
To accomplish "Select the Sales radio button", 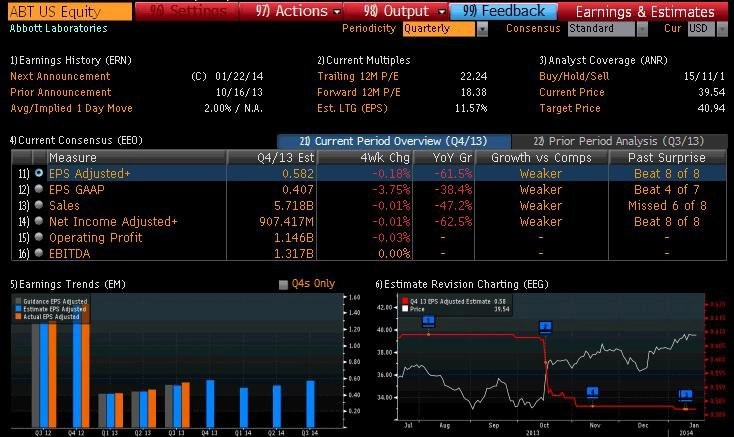I will pos(39,205).
